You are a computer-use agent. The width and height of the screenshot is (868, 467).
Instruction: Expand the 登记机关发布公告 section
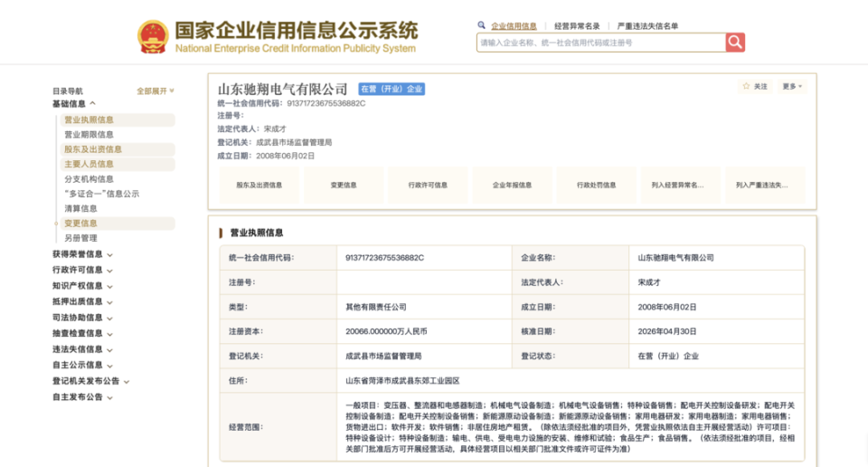pyautogui.click(x=90, y=381)
